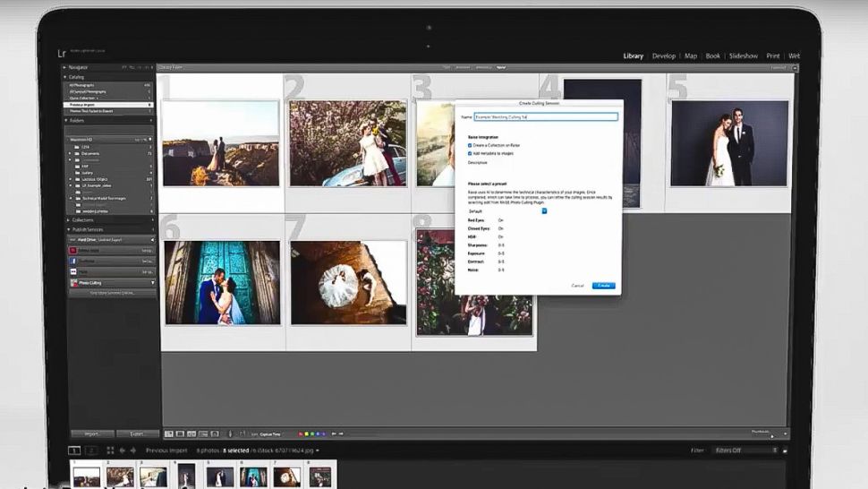Screen dimensions: 868x489
Task: Select the Metadata library filter tab
Action: point(483,67)
